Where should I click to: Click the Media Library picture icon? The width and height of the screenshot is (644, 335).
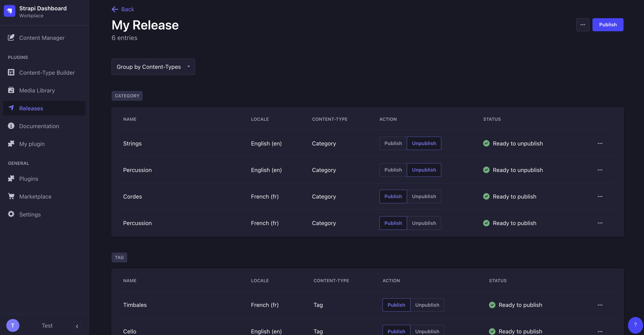[11, 90]
